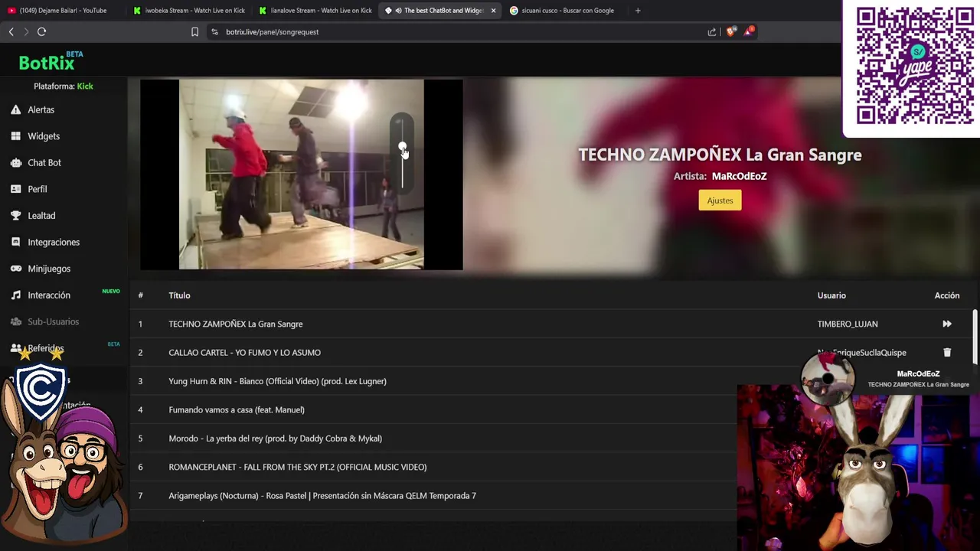The width and height of the screenshot is (980, 551).
Task: Click the browser back arrow
Action: tap(11, 31)
